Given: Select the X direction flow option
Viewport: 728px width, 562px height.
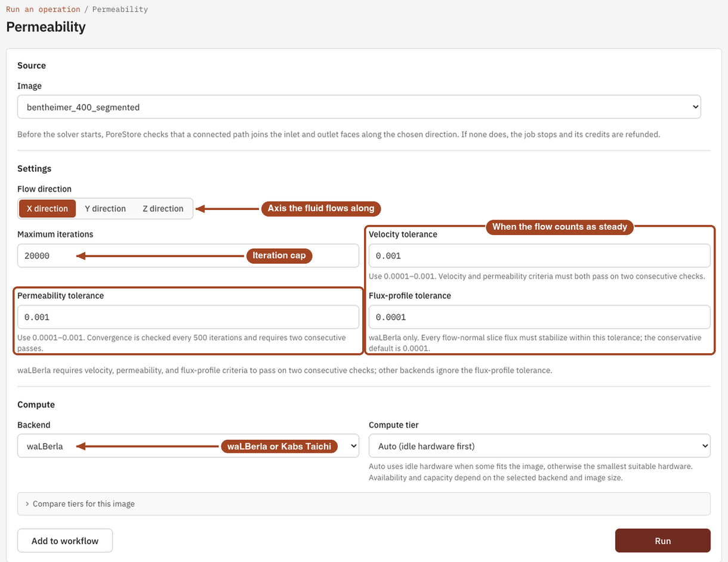Looking at the screenshot, I should [47, 209].
